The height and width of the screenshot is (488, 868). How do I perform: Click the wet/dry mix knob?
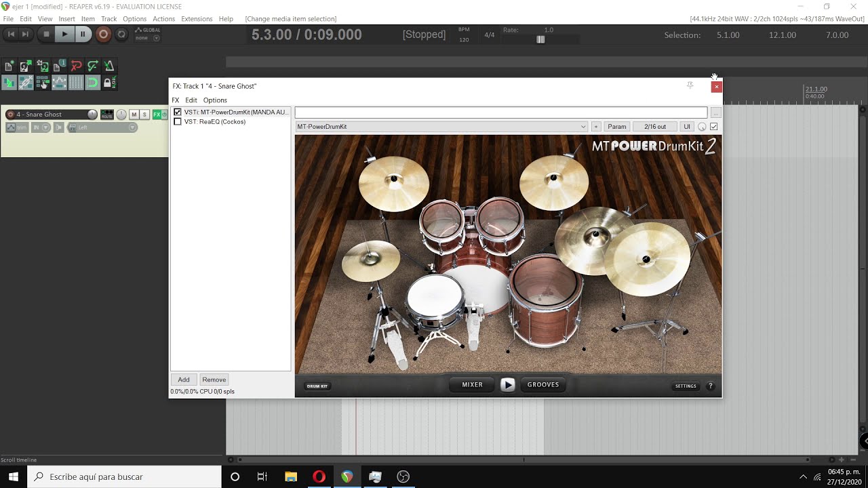tap(702, 127)
